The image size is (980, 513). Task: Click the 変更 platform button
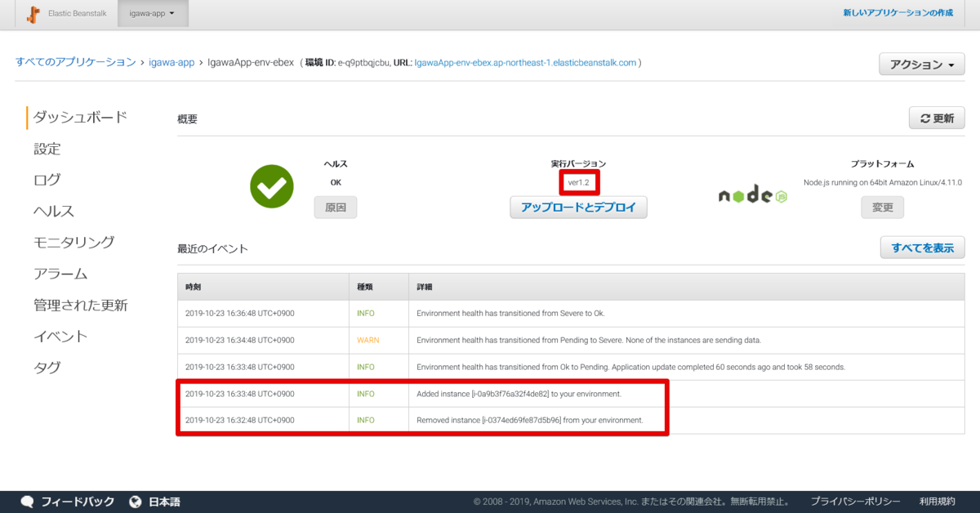click(882, 207)
